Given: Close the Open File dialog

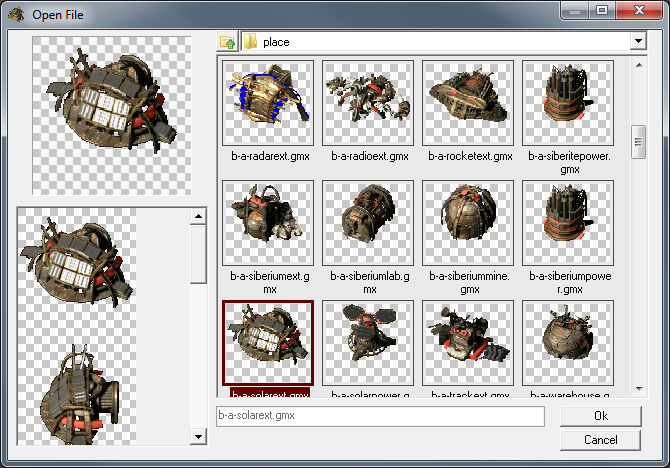Looking at the screenshot, I should 639,10.
